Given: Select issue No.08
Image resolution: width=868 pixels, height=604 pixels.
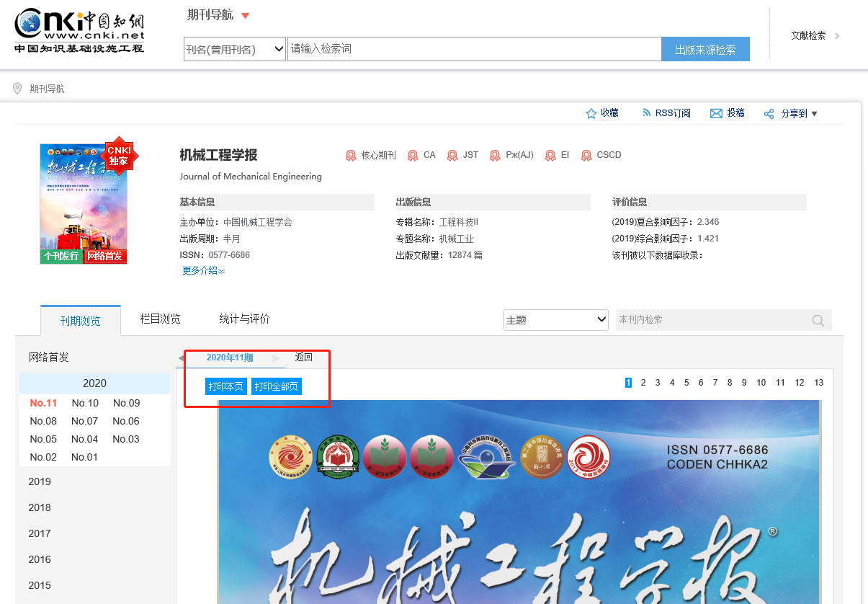Looking at the screenshot, I should 43,421.
